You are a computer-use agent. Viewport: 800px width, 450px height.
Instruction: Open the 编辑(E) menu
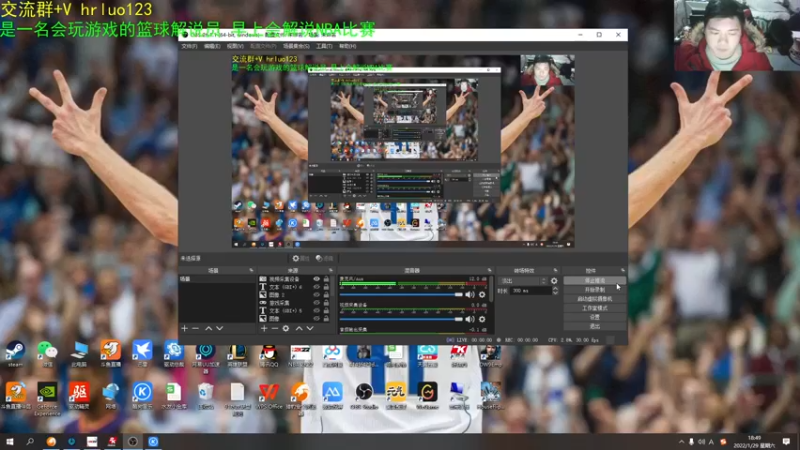[x=212, y=46]
